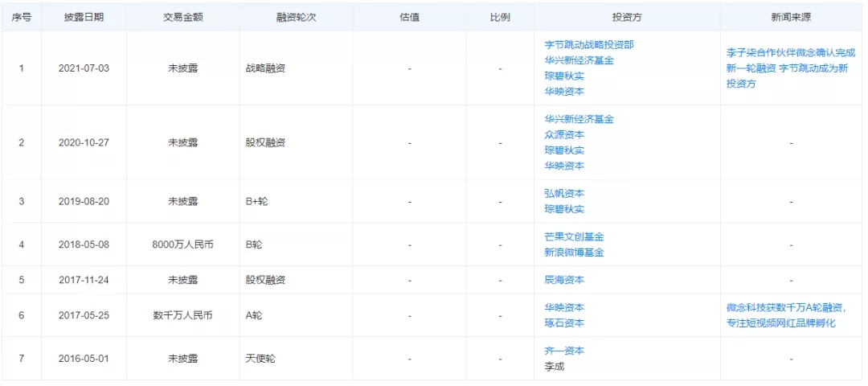Select round cell A轮
The height and width of the screenshot is (386, 868).
click(253, 315)
